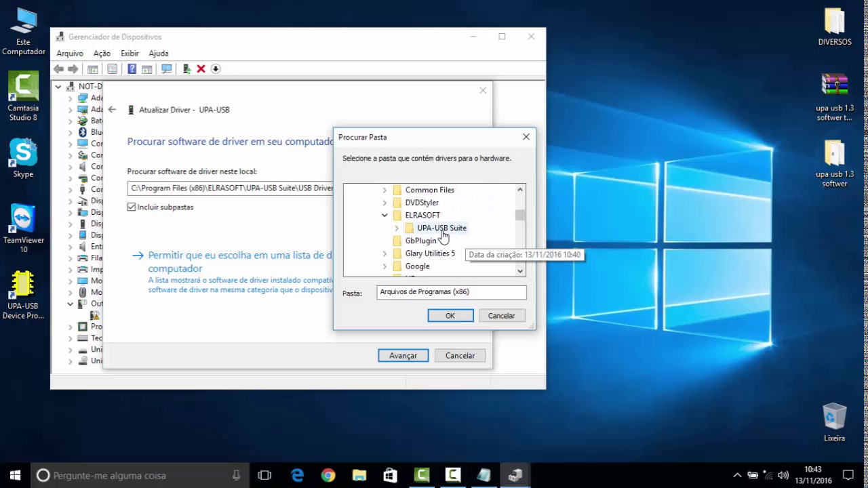Uncheck the Incluir subpastas checkbox

[132, 207]
